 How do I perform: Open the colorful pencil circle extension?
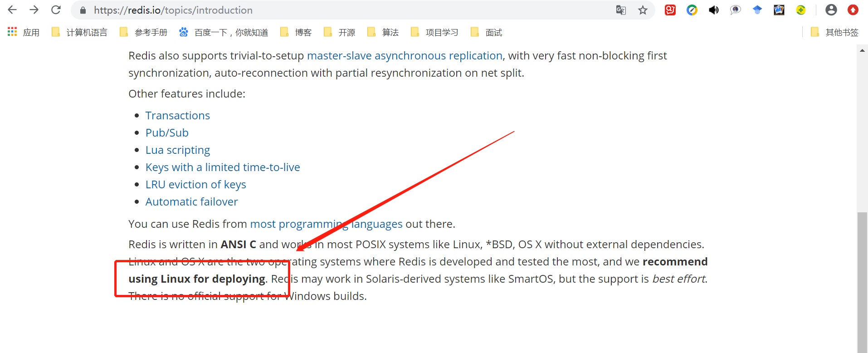(x=692, y=10)
